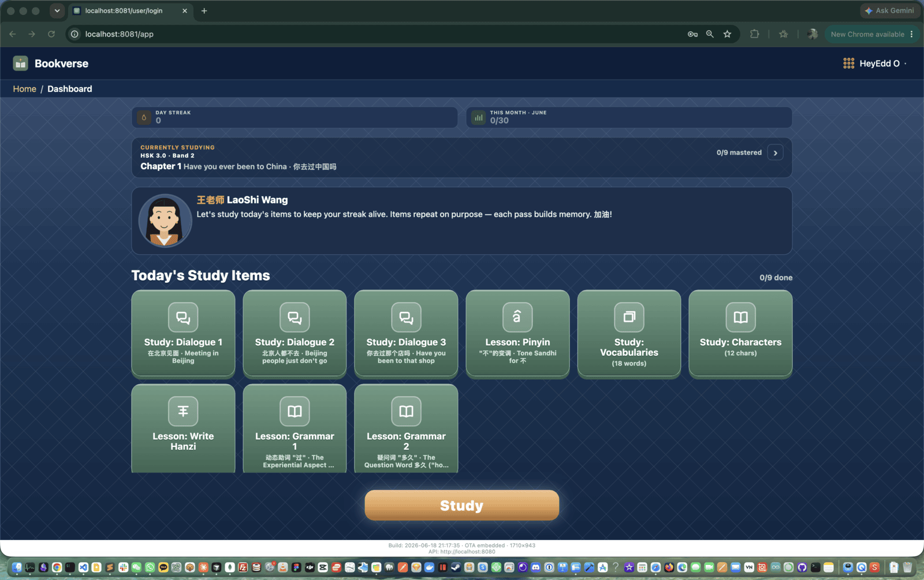Click the site information icon by the URL

74,34
